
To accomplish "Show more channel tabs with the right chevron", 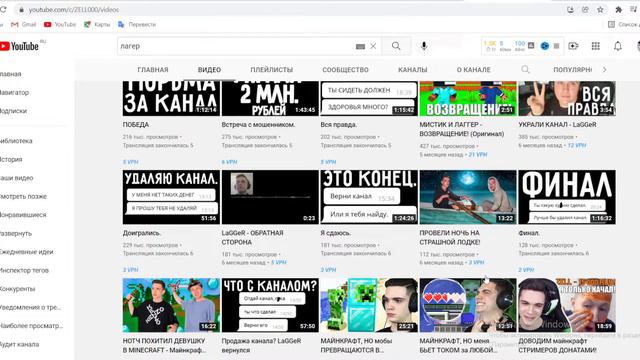I will click(x=605, y=70).
